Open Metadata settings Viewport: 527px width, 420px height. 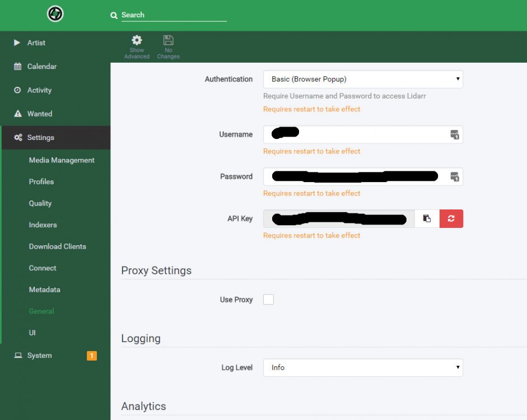click(44, 290)
